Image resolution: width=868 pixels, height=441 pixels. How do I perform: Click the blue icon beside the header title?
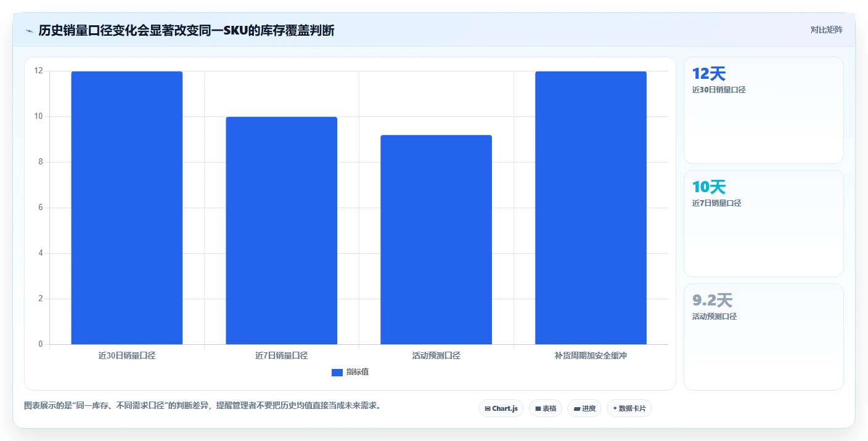[29, 30]
